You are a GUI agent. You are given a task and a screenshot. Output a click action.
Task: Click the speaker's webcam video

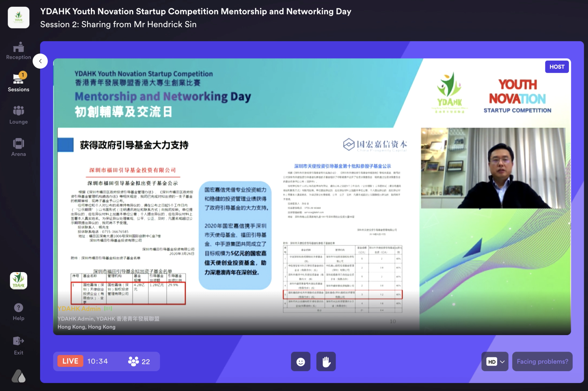(493, 168)
